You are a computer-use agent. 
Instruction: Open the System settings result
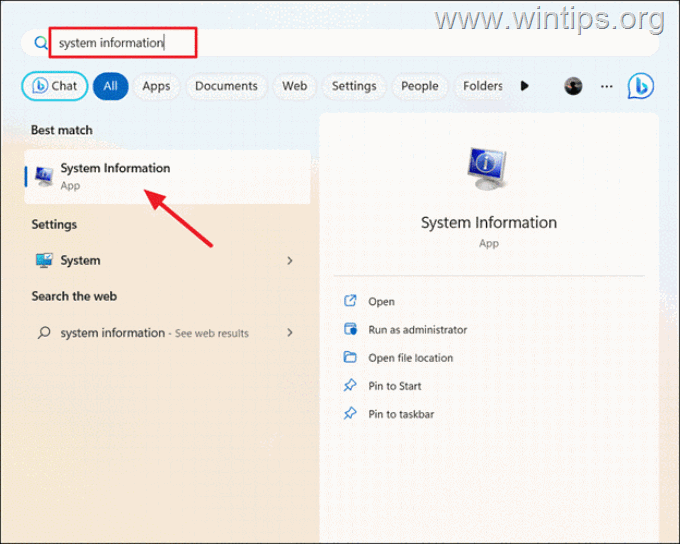pos(167,260)
